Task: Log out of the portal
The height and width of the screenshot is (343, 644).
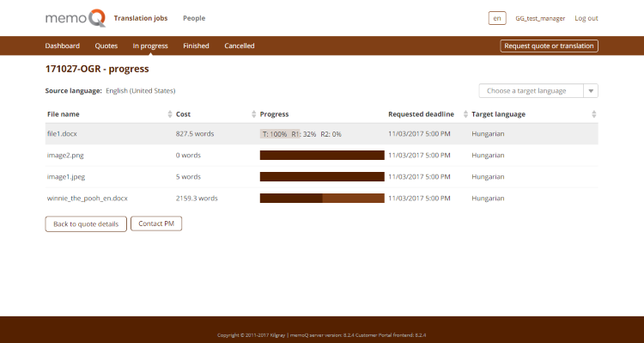Action: 586,18
